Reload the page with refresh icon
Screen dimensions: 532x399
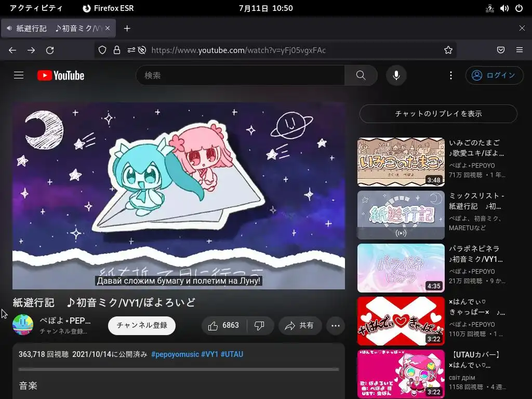click(50, 50)
